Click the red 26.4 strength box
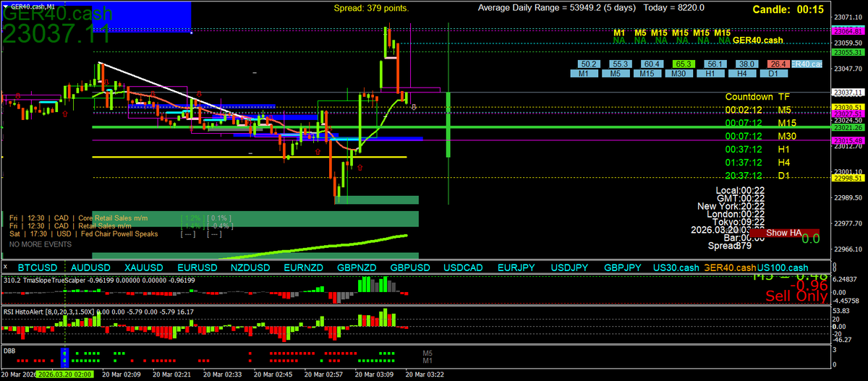 coord(779,64)
